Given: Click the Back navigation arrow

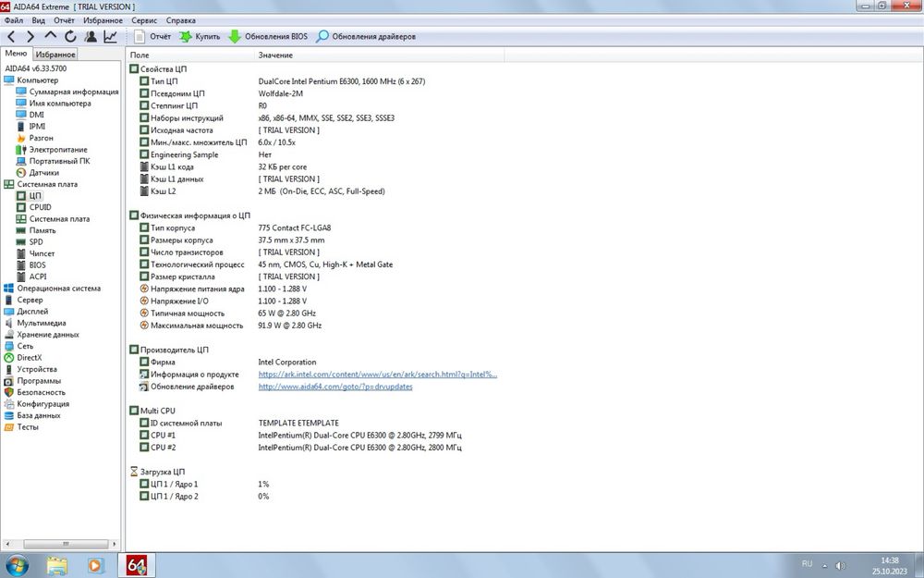Looking at the screenshot, I should click(x=11, y=37).
